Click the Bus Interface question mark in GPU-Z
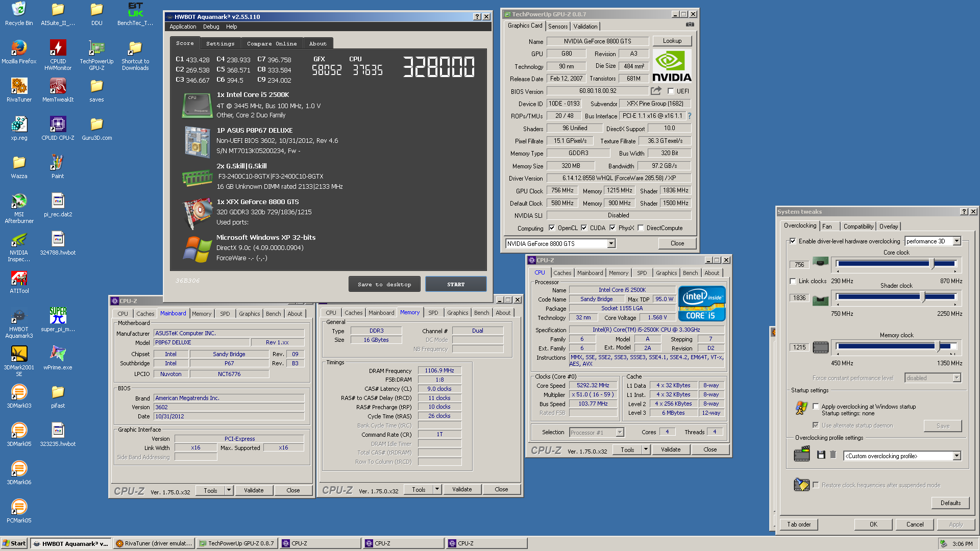The image size is (980, 551). [689, 116]
